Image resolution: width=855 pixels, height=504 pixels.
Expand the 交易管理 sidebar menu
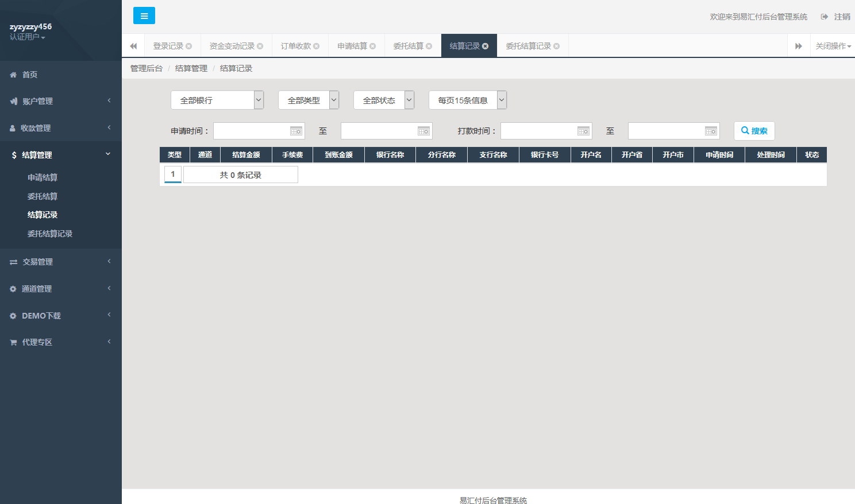point(60,262)
